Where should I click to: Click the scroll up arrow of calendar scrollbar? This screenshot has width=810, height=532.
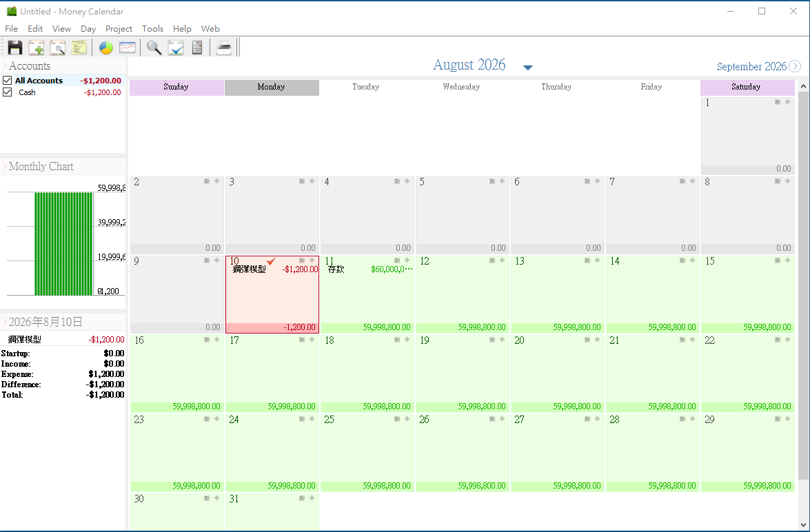point(803,86)
